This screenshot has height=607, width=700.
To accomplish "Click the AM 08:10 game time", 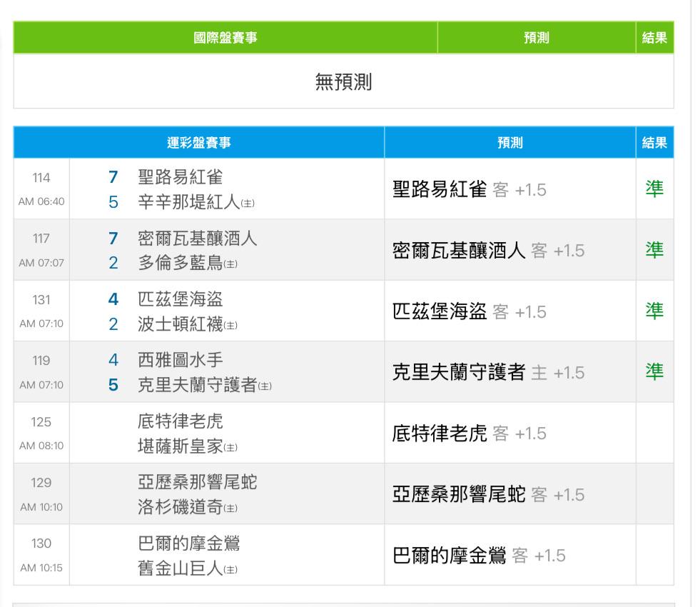I will (41, 446).
